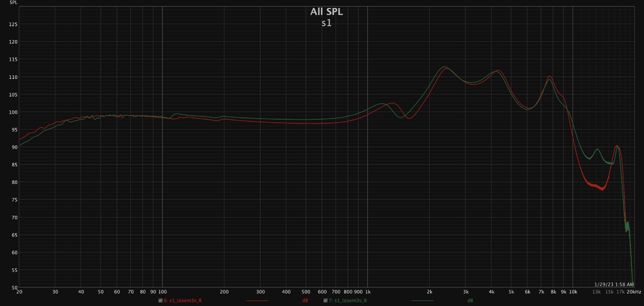Click the SPL axis label at top-left
Screen dimensions: 644x306
point(14,3)
